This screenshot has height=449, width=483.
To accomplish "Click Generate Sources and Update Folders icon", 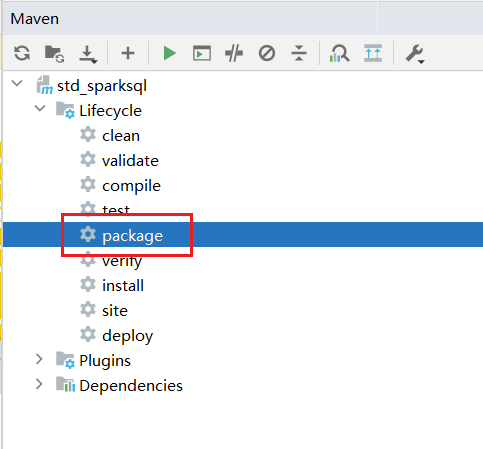I will (54, 54).
